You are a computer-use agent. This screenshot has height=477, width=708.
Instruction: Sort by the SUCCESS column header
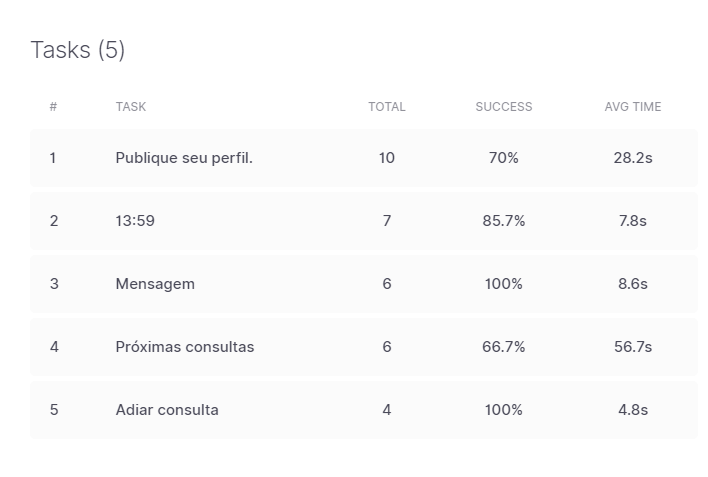point(504,107)
